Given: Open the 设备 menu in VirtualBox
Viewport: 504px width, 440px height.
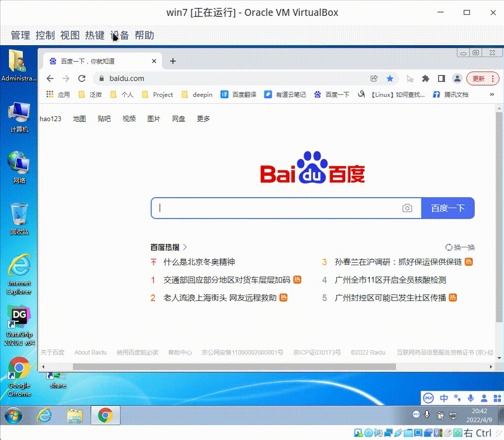Looking at the screenshot, I should [x=119, y=35].
